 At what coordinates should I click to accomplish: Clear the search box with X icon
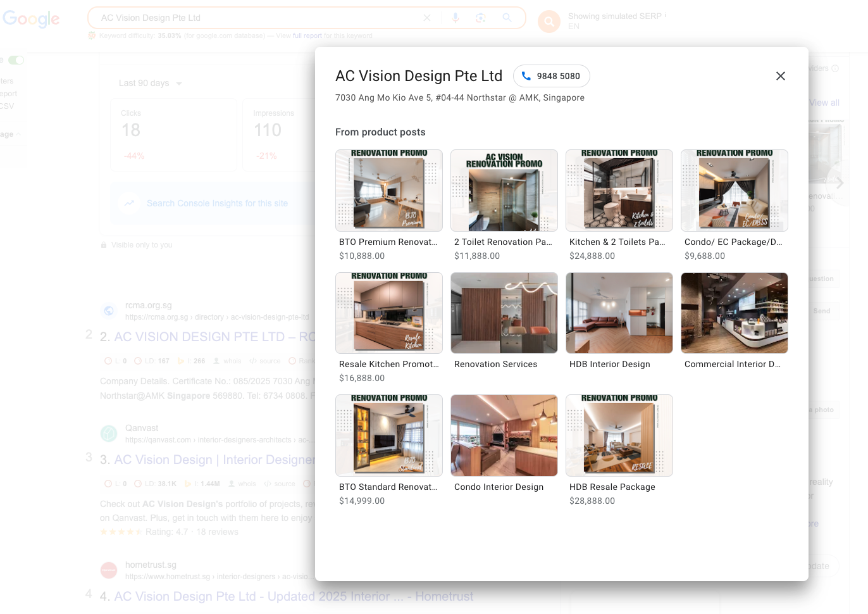click(x=427, y=18)
